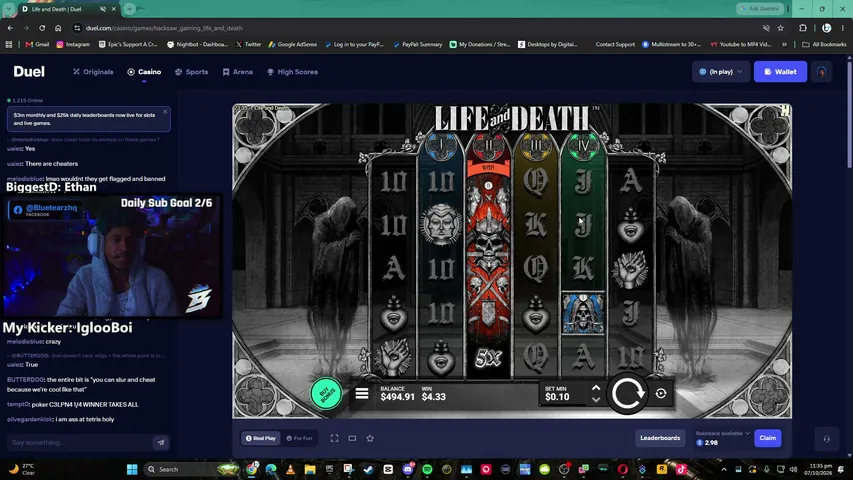853x480 pixels.
Task: Reload the current browser page
Action: [42, 28]
